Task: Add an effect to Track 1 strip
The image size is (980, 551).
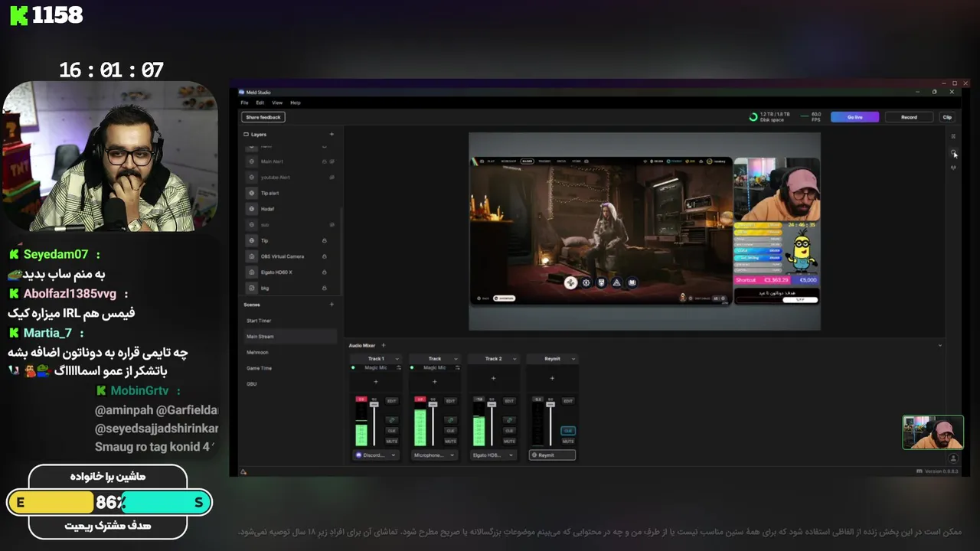Action: [376, 381]
